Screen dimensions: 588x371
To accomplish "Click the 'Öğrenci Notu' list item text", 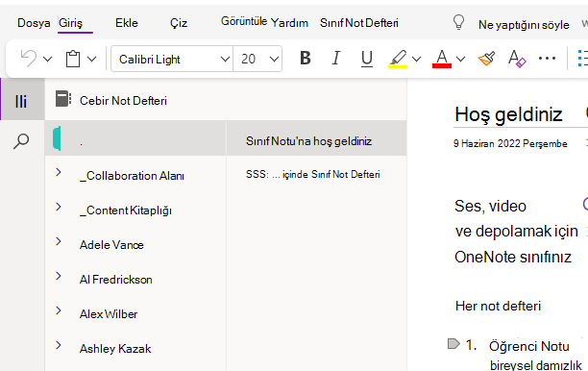I will point(529,346).
